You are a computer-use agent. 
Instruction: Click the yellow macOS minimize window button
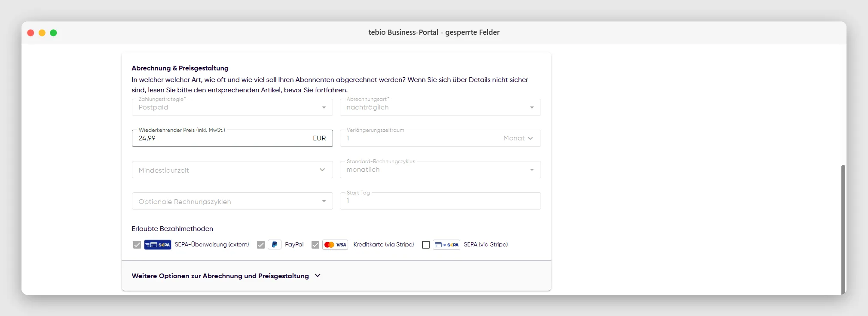click(42, 33)
